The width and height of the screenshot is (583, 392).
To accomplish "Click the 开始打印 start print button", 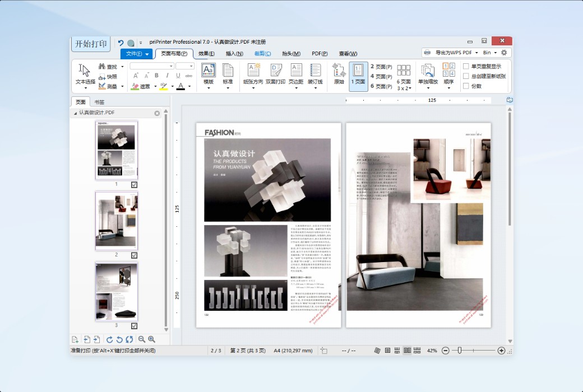I will coord(91,44).
